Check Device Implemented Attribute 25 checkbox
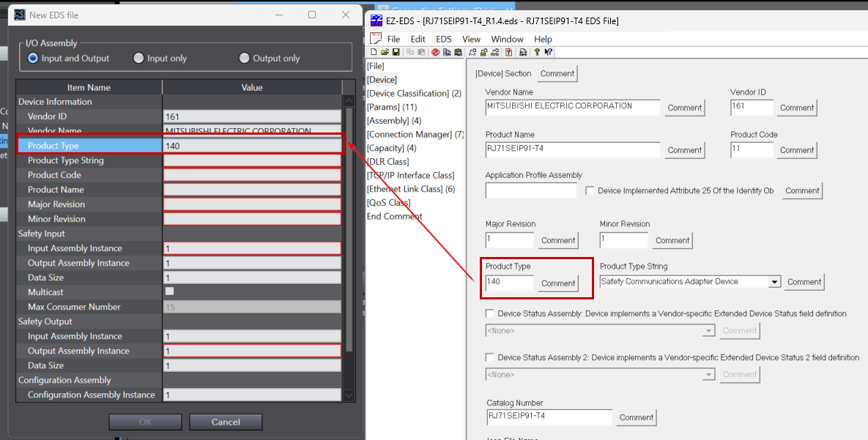 pyautogui.click(x=590, y=190)
